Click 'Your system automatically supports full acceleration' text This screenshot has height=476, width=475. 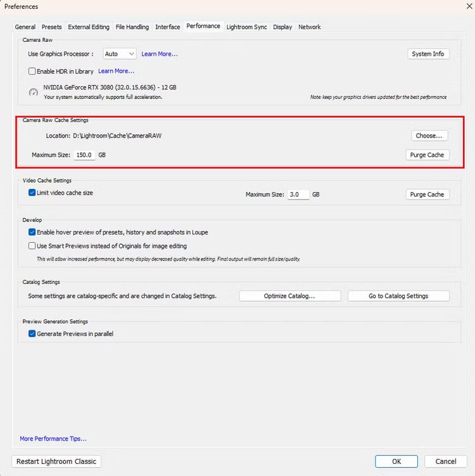click(x=103, y=97)
